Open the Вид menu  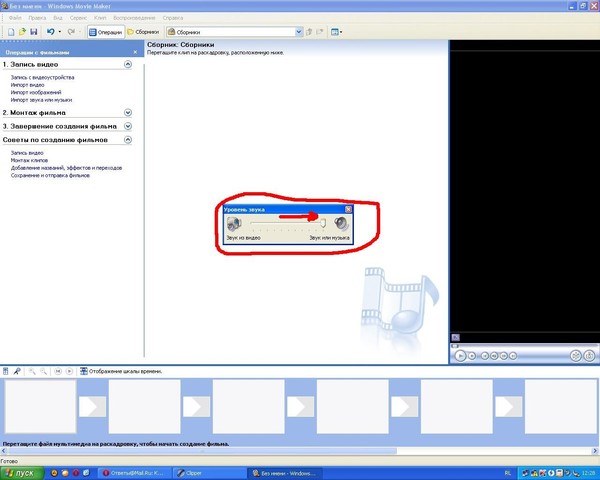(58, 18)
